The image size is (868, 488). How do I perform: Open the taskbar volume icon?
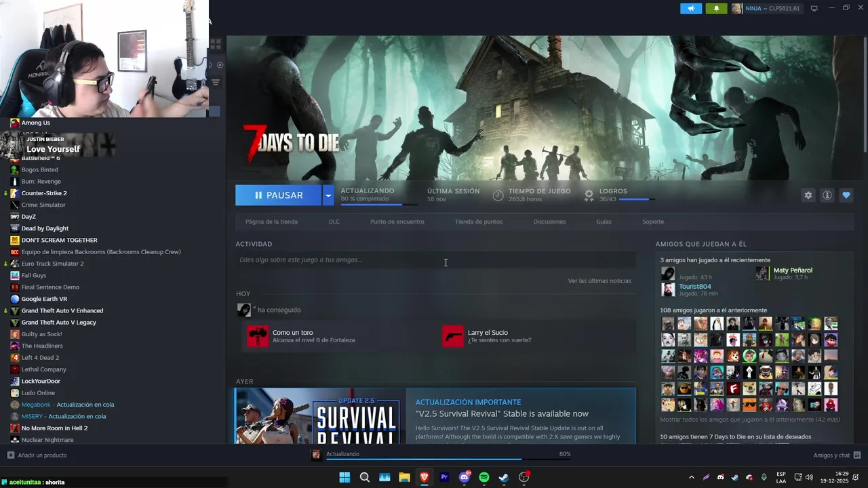[x=809, y=477]
